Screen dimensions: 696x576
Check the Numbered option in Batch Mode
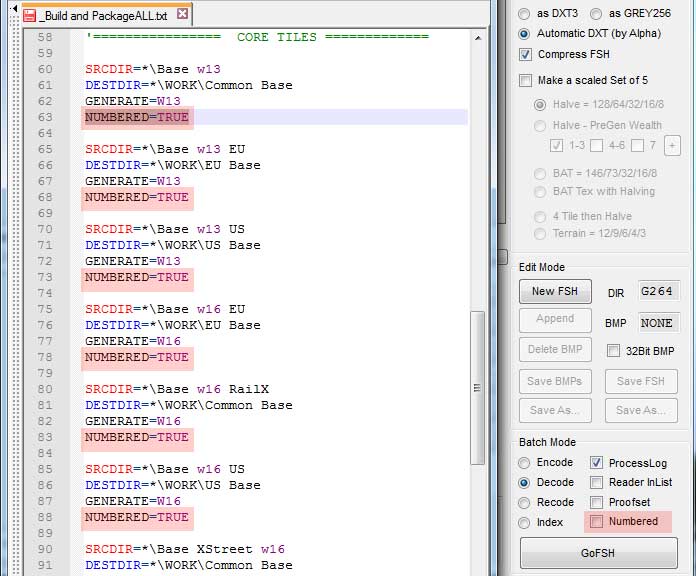coord(597,521)
